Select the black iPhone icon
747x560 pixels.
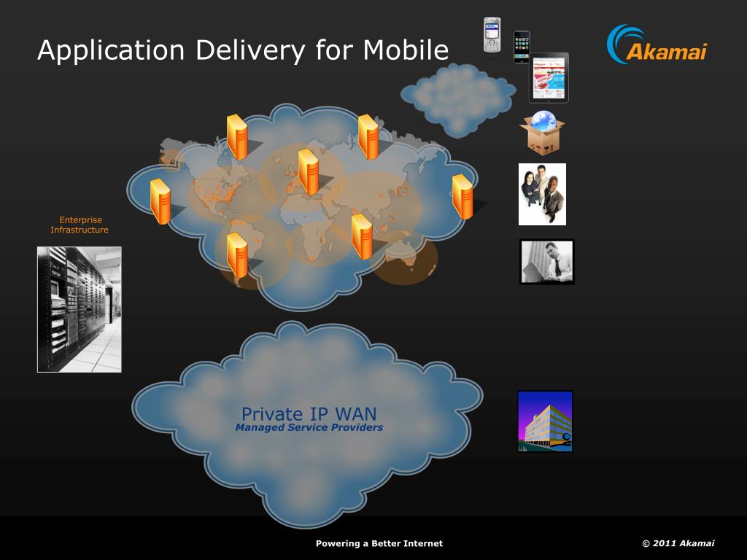pos(522,47)
